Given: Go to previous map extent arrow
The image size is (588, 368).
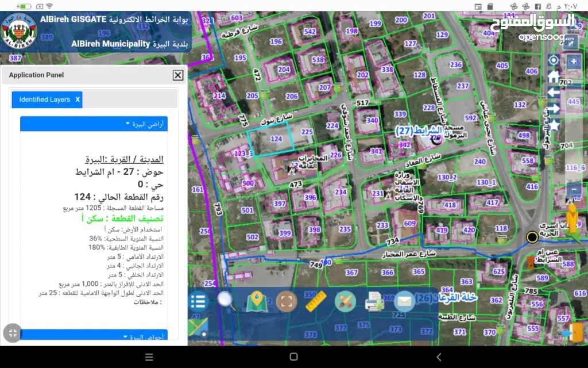Looking at the screenshot, I should [x=554, y=92].
